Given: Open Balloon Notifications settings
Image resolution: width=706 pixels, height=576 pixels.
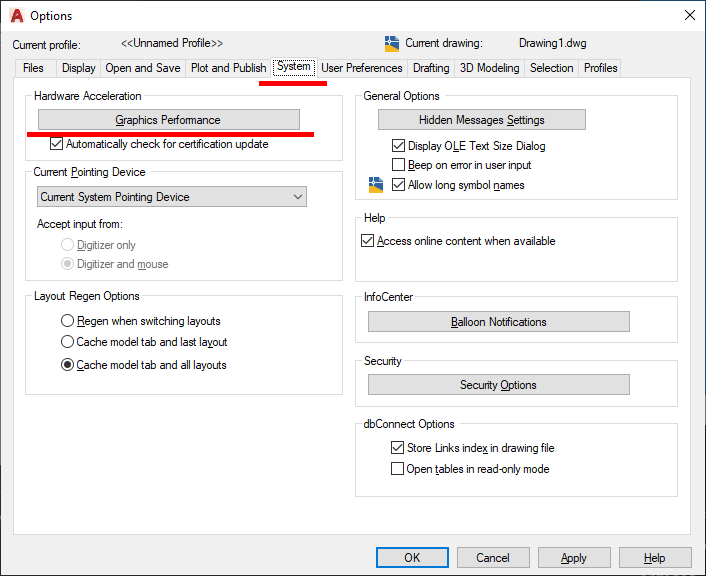Looking at the screenshot, I should pyautogui.click(x=498, y=322).
